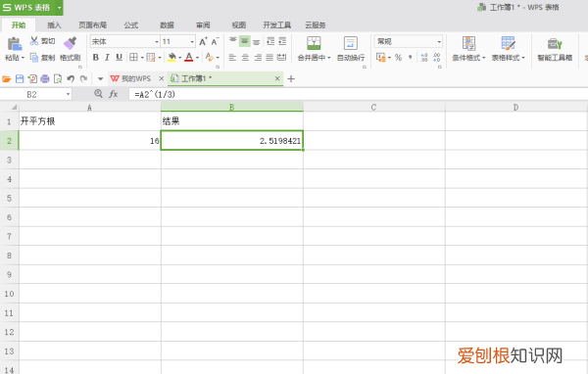Image resolution: width=588 pixels, height=374 pixels.
Task: Apply cell borders with the border grid icon
Action: 133,57
